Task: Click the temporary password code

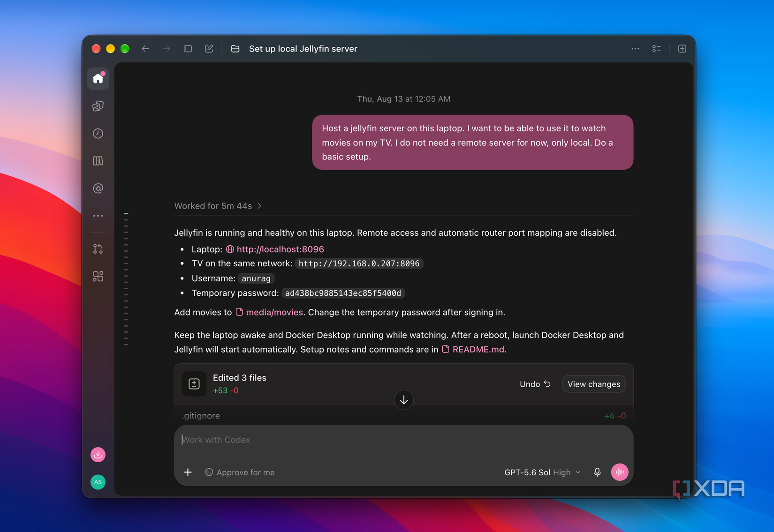Action: (343, 293)
